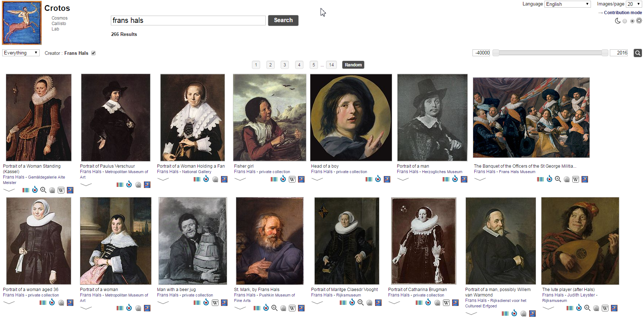Click magnifier zoom icon for The Banquet of the Officers
The image size is (644, 319).
pos(558,179)
